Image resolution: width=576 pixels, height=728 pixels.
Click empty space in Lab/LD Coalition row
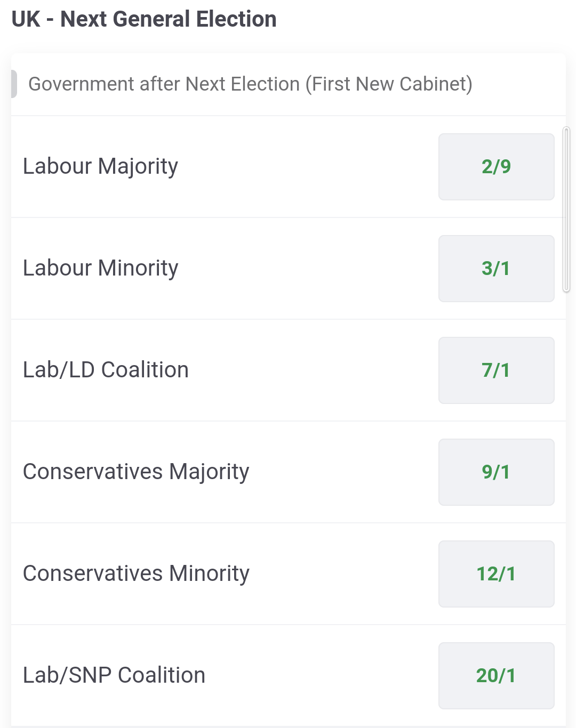tap(314, 370)
